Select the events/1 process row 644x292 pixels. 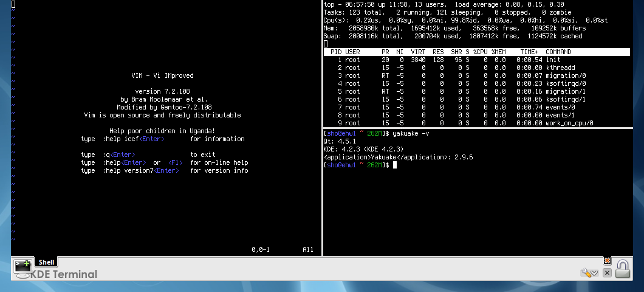[x=476, y=115]
